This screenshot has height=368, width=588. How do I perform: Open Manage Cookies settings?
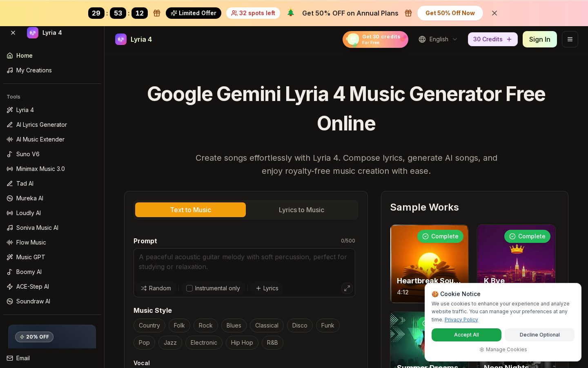click(x=503, y=350)
